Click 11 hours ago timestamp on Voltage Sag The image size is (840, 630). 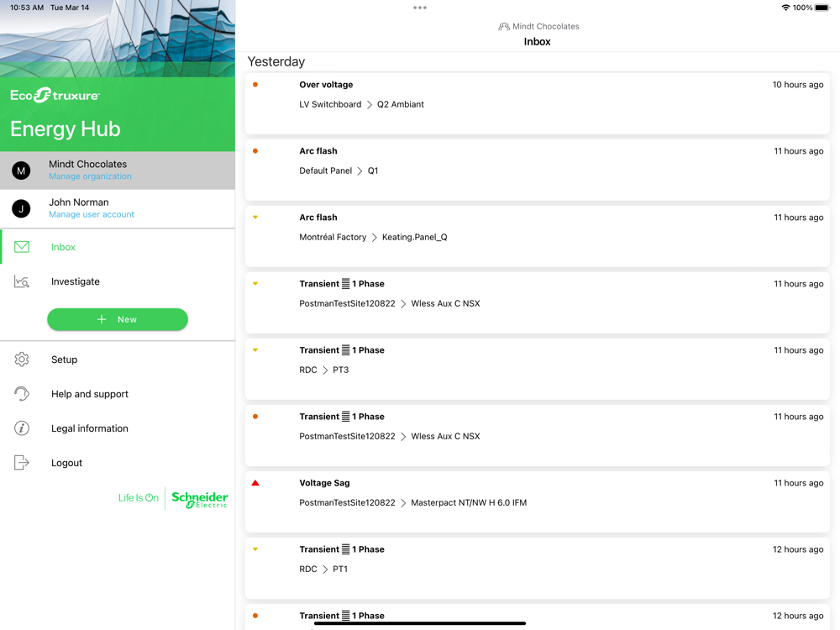click(798, 483)
